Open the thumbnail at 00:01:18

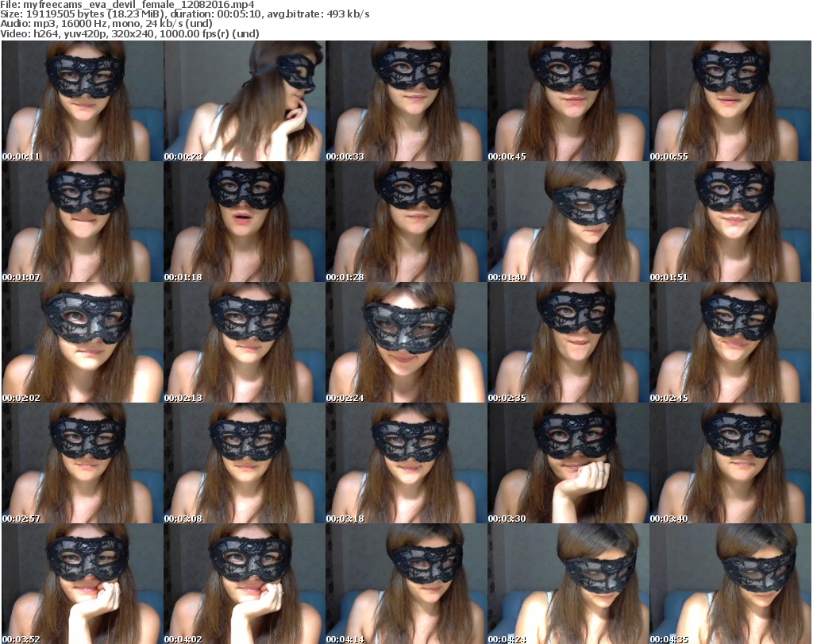[245, 222]
